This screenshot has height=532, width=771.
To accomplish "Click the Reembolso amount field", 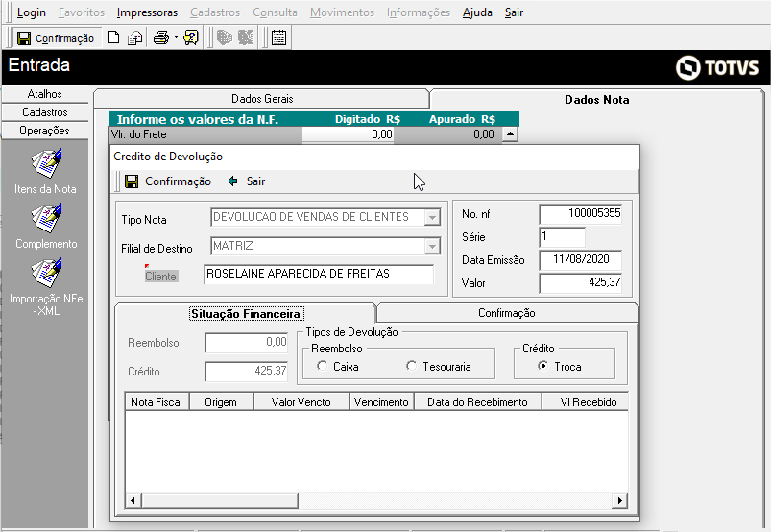I will (x=247, y=343).
